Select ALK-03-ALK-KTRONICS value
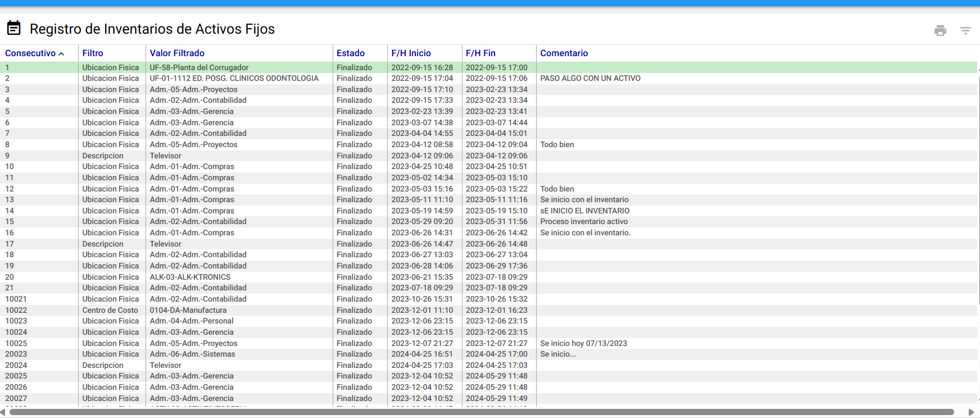This screenshot has width=980, height=419. pyautogui.click(x=190, y=277)
